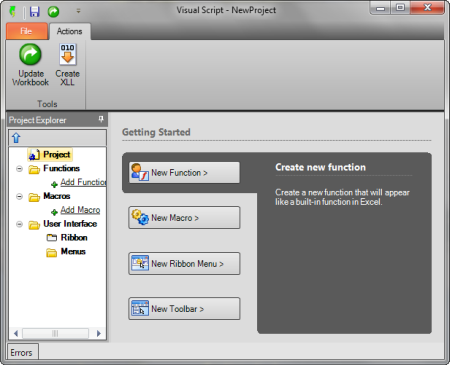Click the New Ribbon Menu > button

184,264
